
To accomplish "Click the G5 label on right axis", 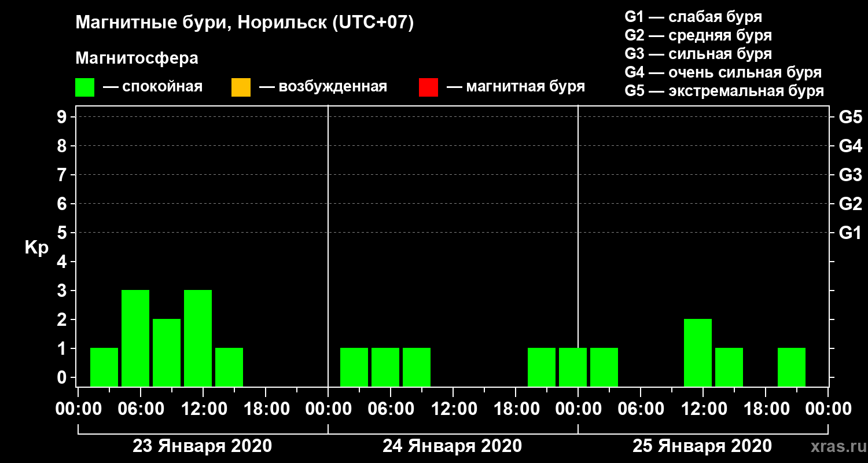I will pos(850,117).
